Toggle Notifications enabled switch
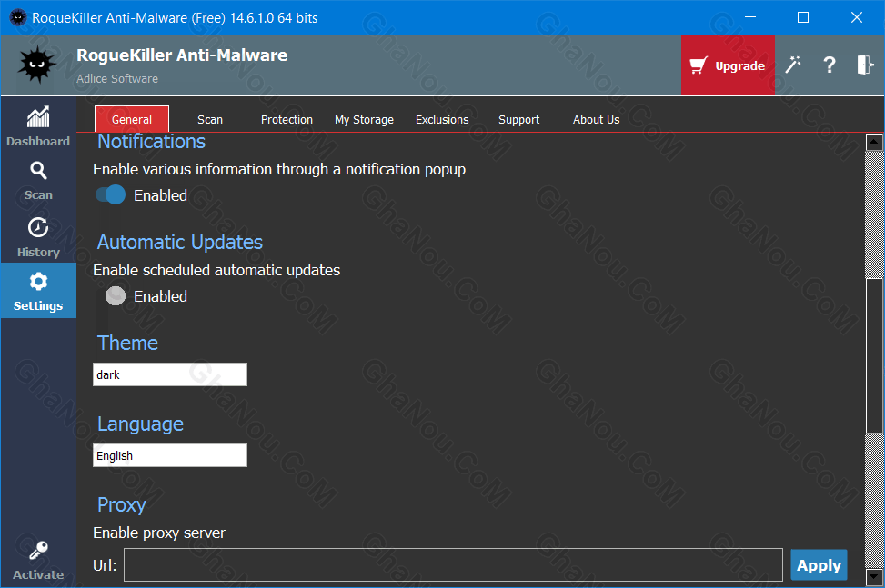Image resolution: width=885 pixels, height=588 pixels. 111,195
